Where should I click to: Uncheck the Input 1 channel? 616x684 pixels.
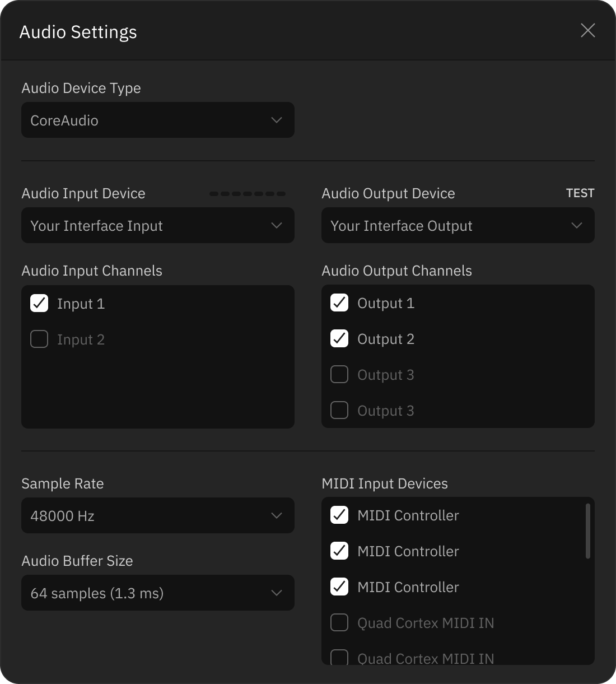pos(39,303)
